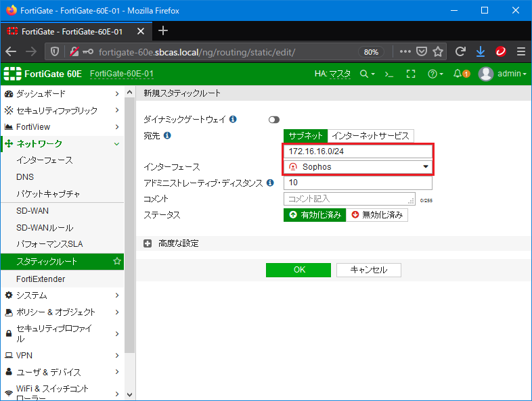Expand the セキュリティファブリック menu
Screen dimensions: 532x401
[62, 110]
